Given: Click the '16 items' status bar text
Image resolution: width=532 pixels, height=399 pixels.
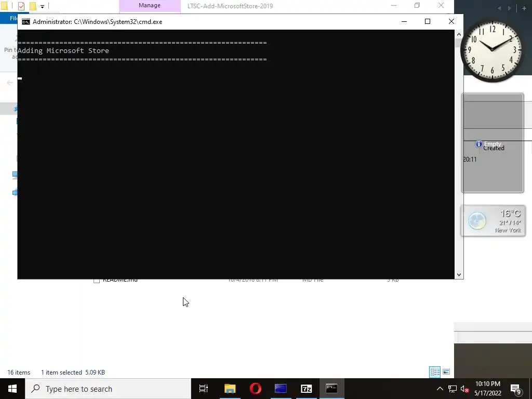Looking at the screenshot, I should (19, 372).
